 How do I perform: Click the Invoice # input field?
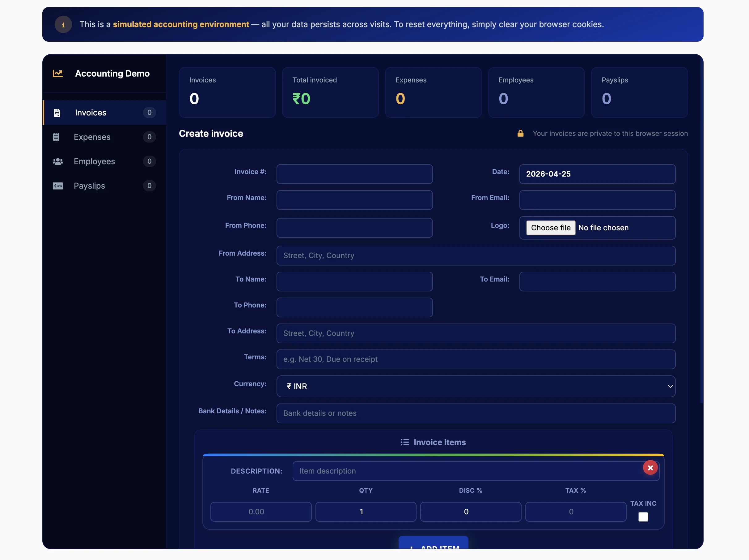354,174
